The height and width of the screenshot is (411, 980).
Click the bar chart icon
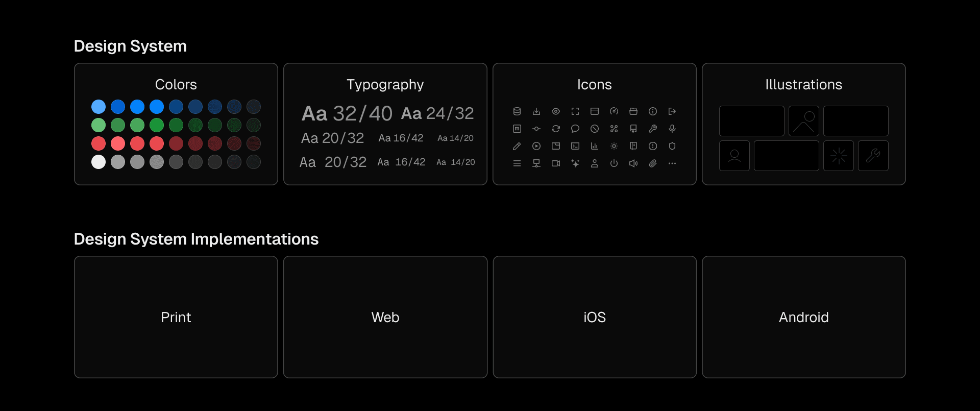[x=595, y=146]
